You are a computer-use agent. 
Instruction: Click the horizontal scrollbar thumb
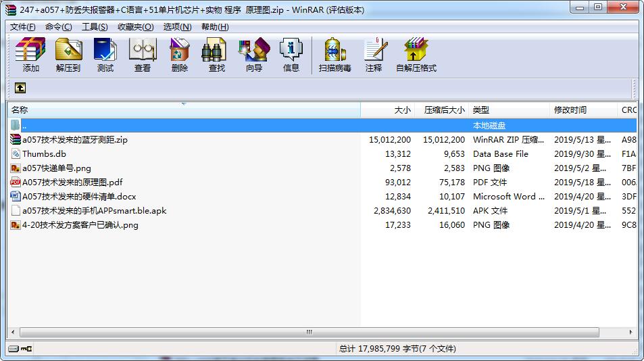[x=309, y=332]
